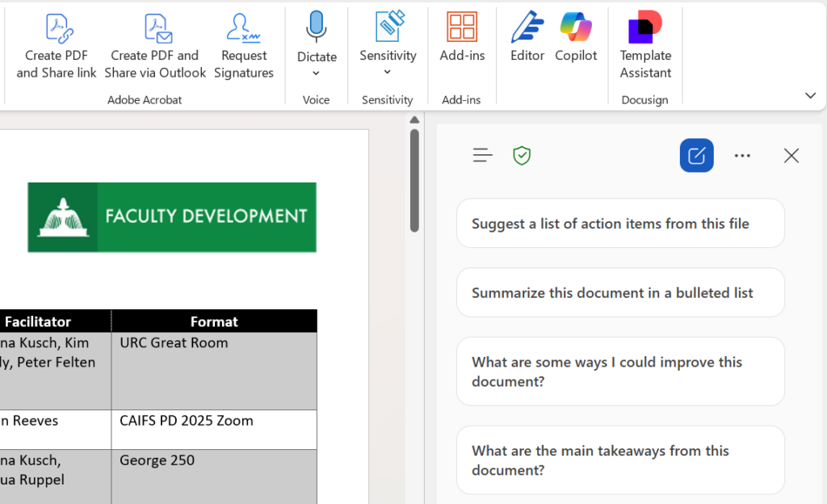Apply a Sensitivity label
The image size is (827, 504).
(x=388, y=36)
